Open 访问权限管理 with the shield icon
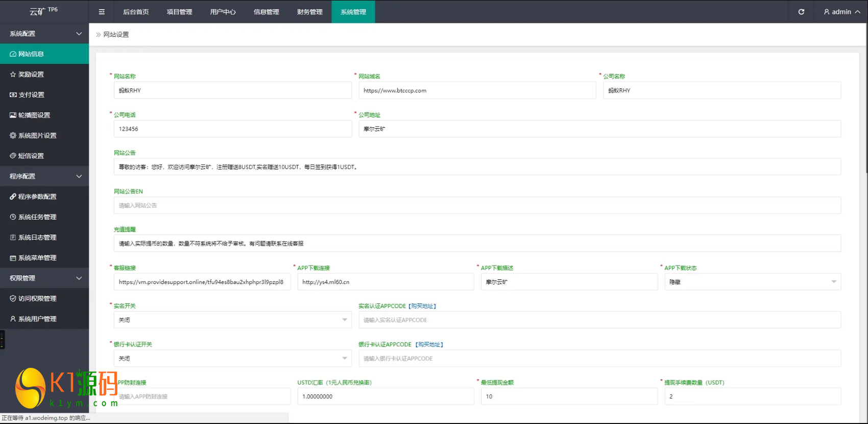This screenshot has height=424, width=868. tap(37, 298)
